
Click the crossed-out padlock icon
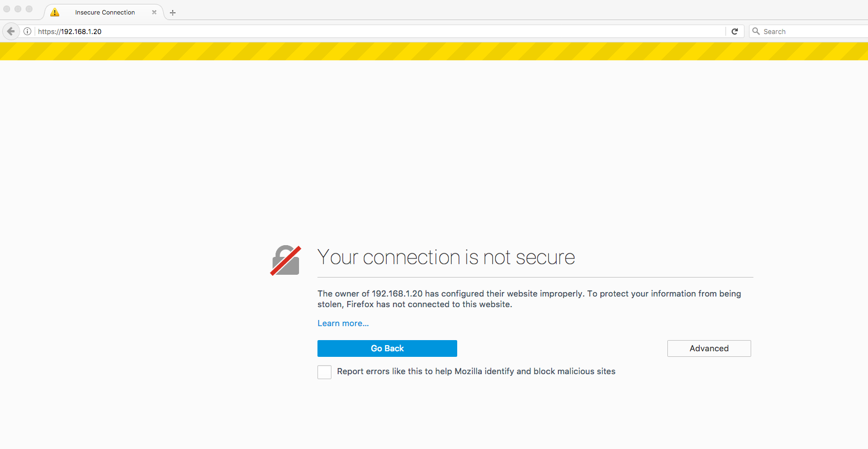[286, 260]
